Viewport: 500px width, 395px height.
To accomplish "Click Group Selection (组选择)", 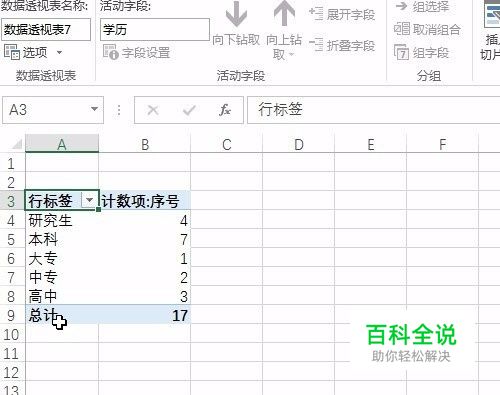I will (422, 7).
